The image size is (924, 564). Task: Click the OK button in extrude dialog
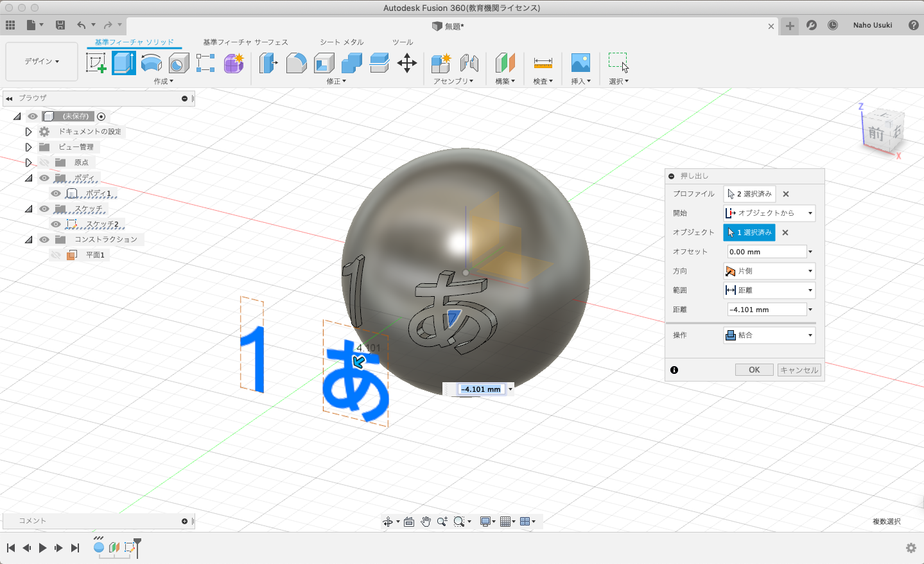click(754, 370)
